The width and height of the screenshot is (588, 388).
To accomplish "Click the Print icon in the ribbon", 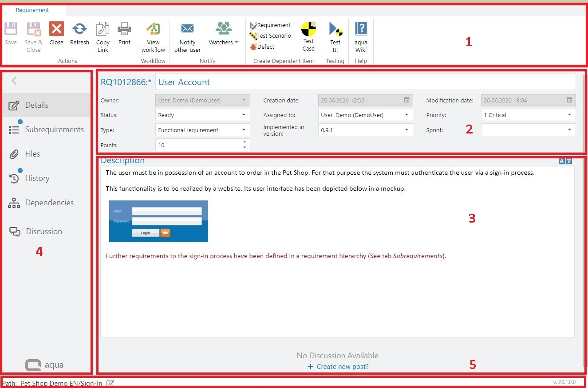I will click(124, 30).
